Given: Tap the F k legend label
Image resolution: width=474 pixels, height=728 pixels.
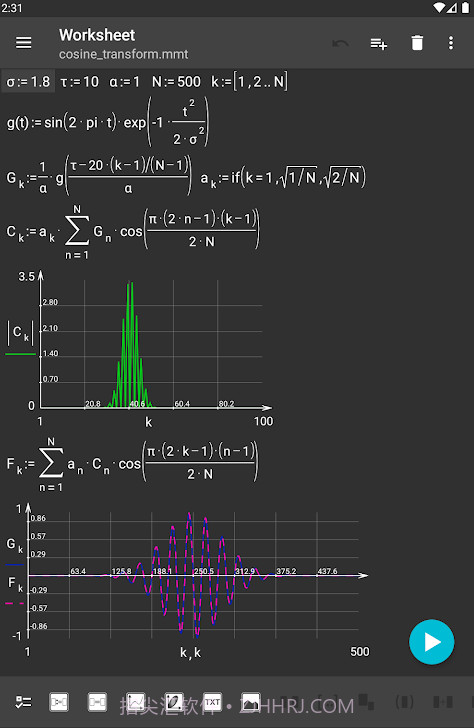Looking at the screenshot, I should coord(15,584).
